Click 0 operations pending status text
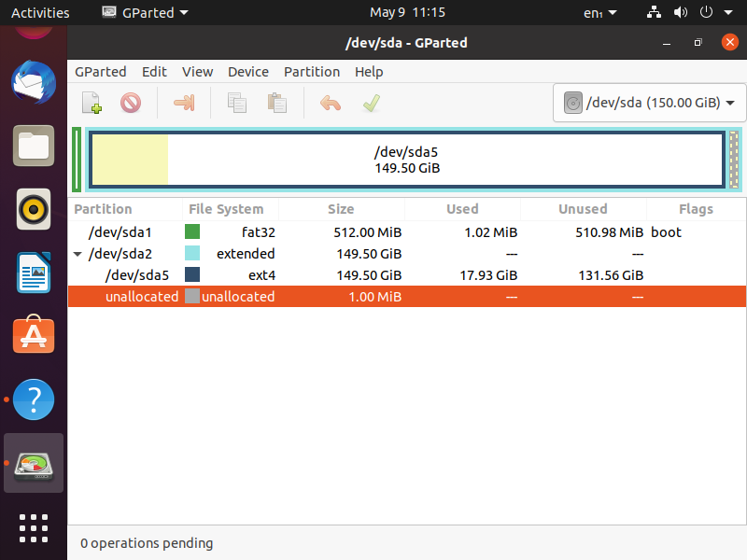This screenshot has height=560, width=747. 147,543
